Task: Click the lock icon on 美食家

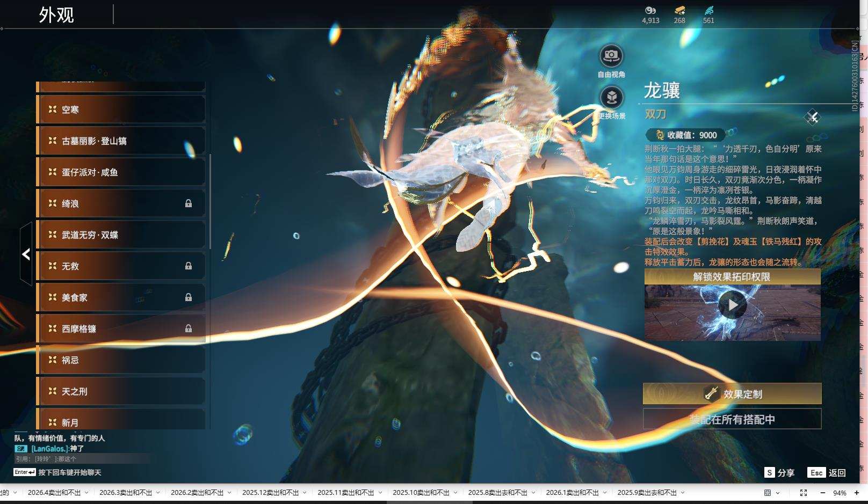Action: [189, 297]
